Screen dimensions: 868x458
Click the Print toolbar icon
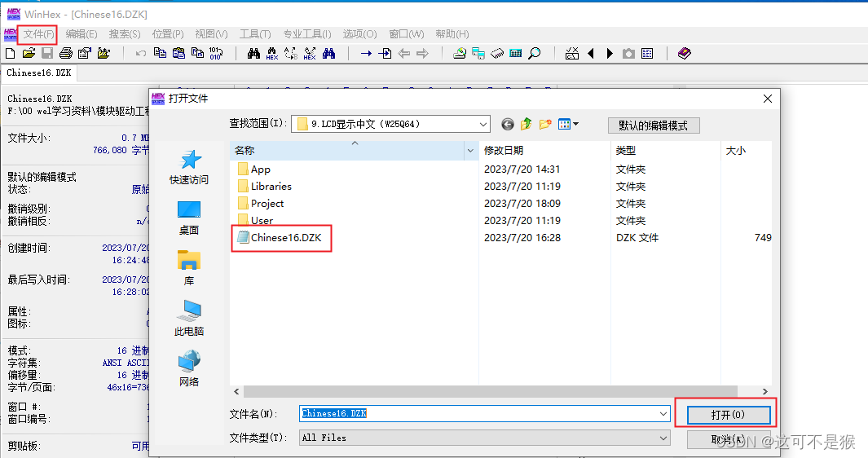pos(66,53)
